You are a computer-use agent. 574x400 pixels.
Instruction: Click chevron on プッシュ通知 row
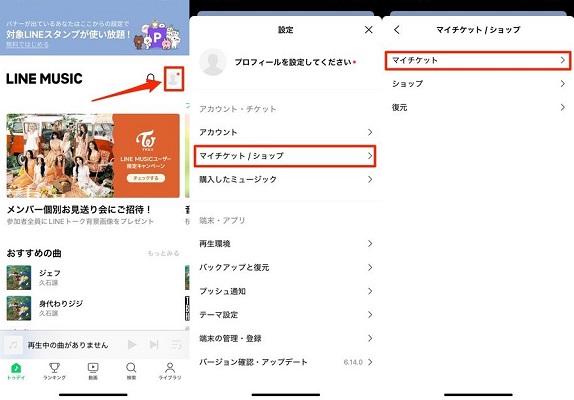pos(370,291)
